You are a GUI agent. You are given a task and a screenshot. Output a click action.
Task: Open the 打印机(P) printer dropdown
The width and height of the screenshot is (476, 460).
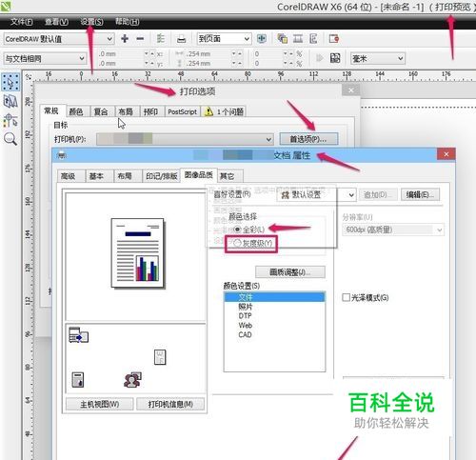[x=185, y=139]
